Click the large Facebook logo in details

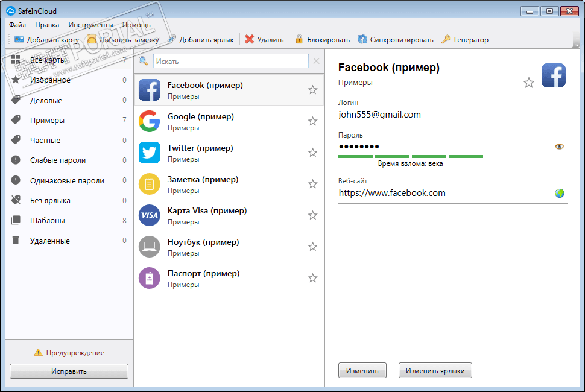click(554, 75)
